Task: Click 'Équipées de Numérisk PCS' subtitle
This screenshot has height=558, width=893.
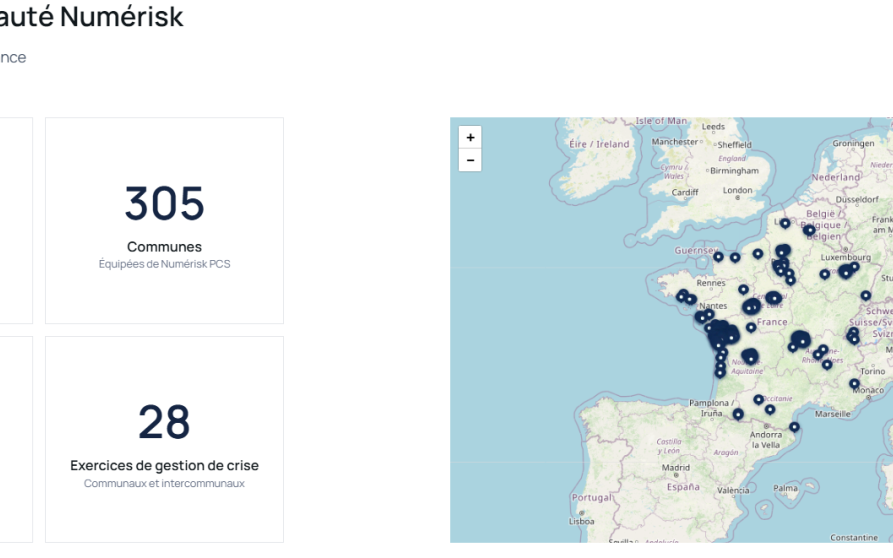Action: [x=165, y=264]
